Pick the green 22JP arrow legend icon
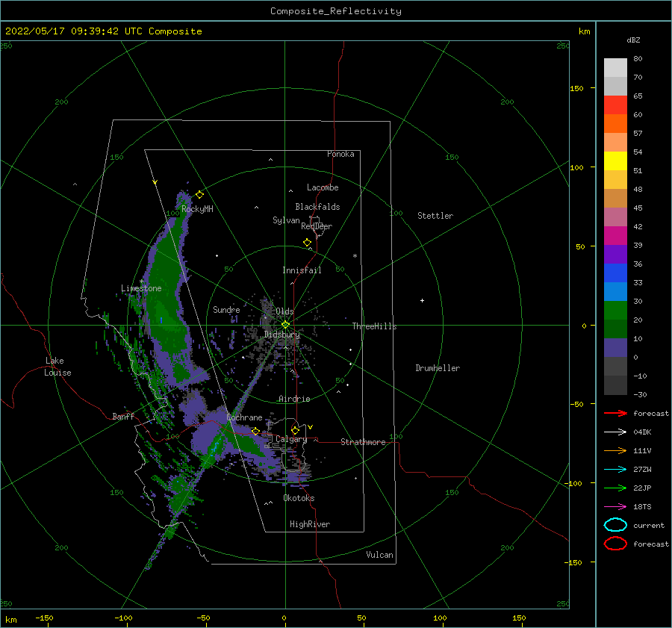This screenshot has height=628, width=672. pyautogui.click(x=615, y=488)
